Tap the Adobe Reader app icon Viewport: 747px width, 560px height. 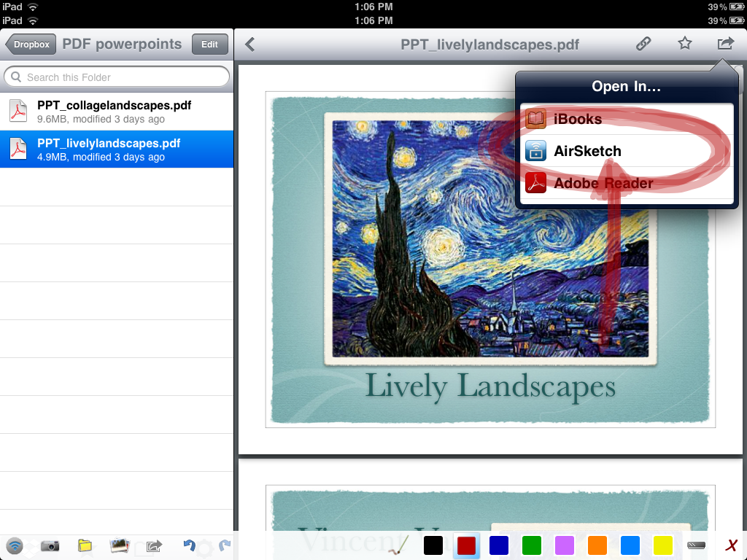535,183
